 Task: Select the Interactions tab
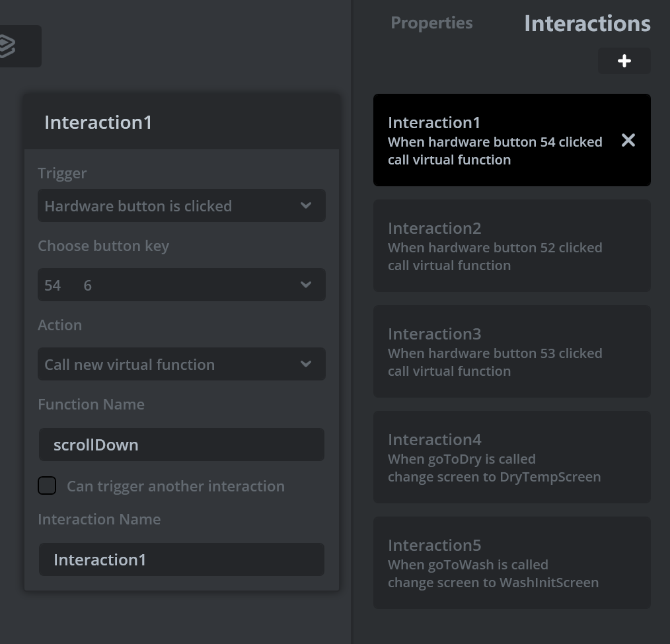(587, 24)
